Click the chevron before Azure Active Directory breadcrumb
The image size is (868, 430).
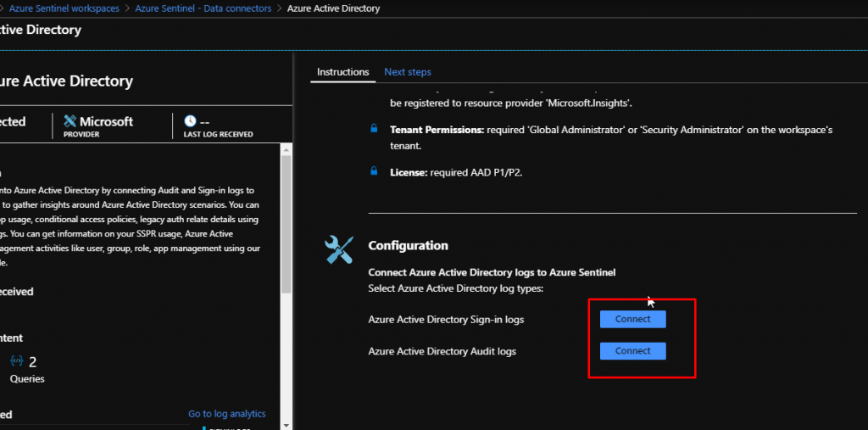pos(281,8)
